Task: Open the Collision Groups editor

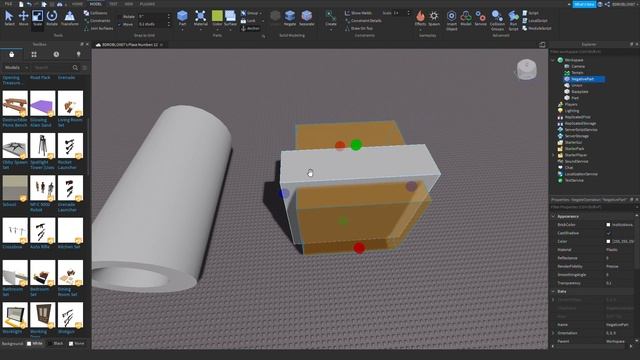Action: click(497, 20)
